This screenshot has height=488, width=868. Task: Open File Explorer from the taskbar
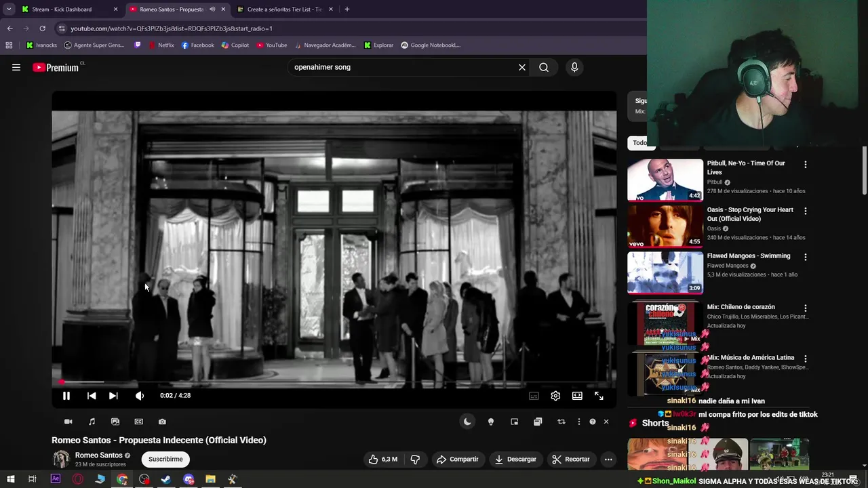click(x=210, y=479)
